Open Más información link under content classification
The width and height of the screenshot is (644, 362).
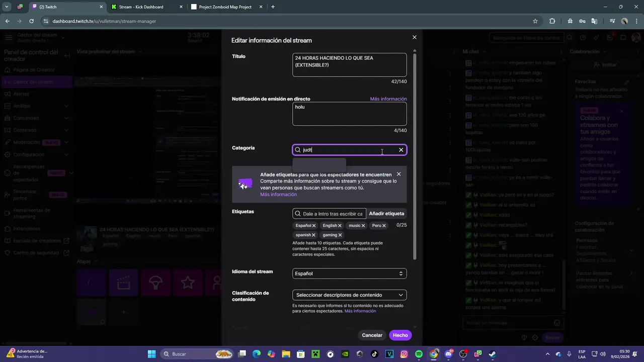click(x=360, y=311)
